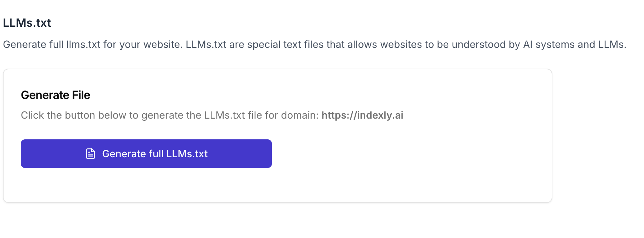Click the document icon on the Generate button
Image resolution: width=644 pixels, height=238 pixels.
pos(91,154)
